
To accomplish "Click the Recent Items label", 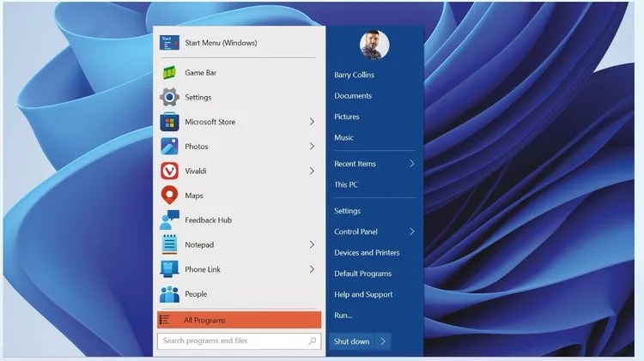I will tap(355, 164).
